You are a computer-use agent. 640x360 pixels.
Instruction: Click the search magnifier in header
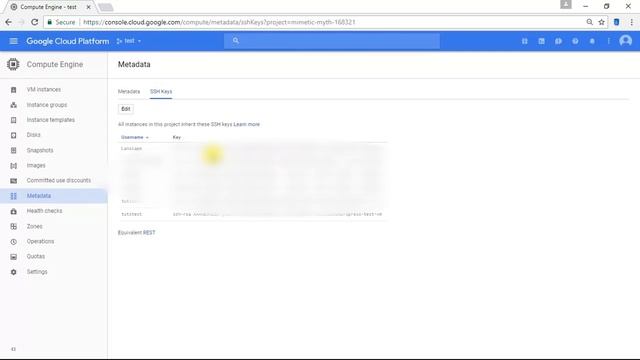[236, 41]
